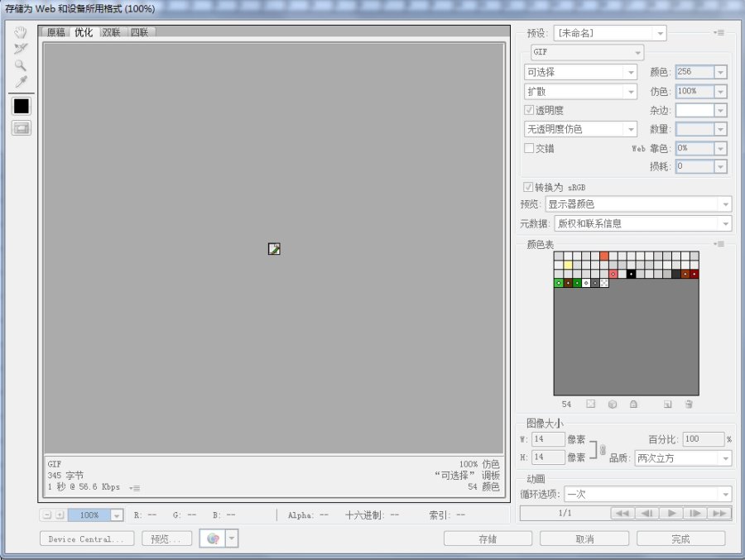Select the Hand tool
745x560 pixels.
21,32
